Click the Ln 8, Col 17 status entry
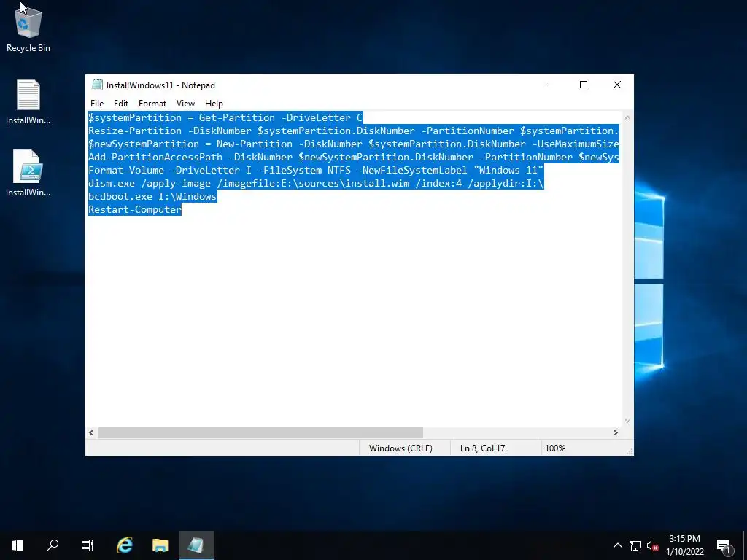Image resolution: width=747 pixels, height=560 pixels. 483,448
